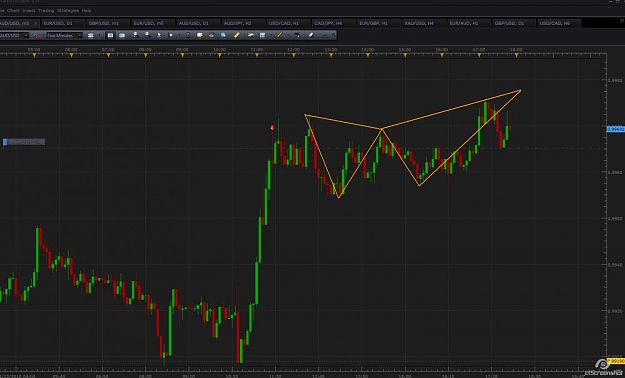Expand the chart type dropdown arrow
Image resolution: width=625 pixels, height=378 pixels.
(99, 35)
